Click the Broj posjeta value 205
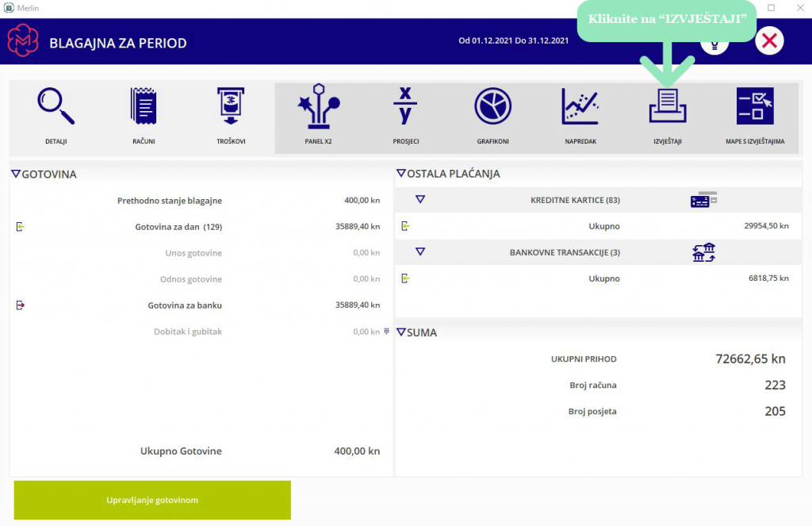This screenshot has width=812, height=526. [776, 411]
